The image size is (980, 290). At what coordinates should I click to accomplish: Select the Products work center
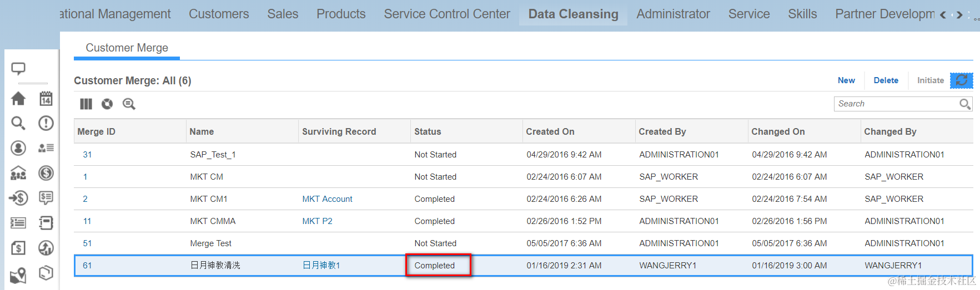[341, 14]
